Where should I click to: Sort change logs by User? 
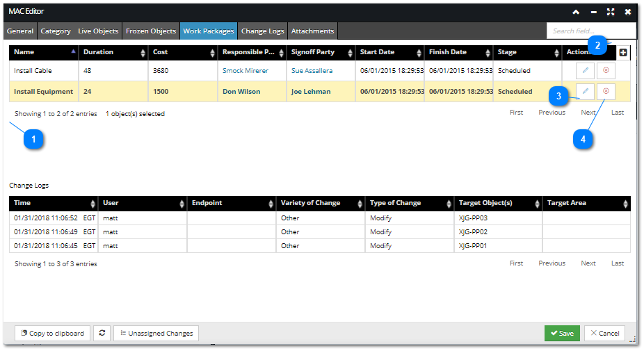coord(143,203)
